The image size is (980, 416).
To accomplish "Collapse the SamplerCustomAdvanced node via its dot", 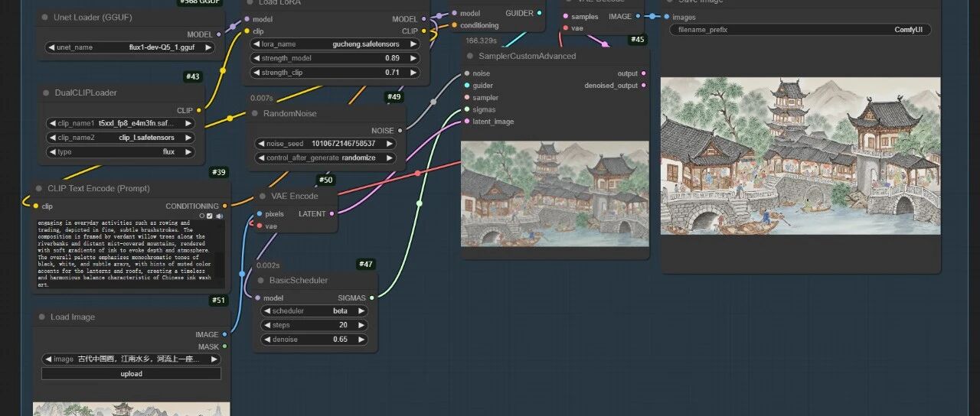I will point(470,56).
